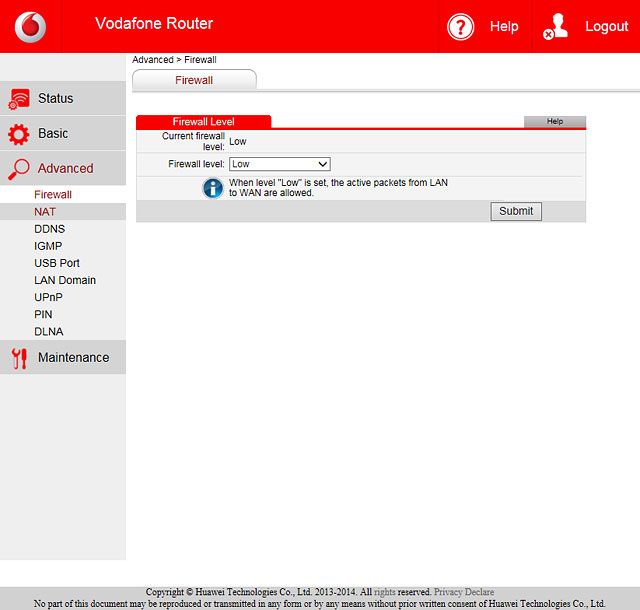Click the blue info icon
The width and height of the screenshot is (640, 610).
[213, 187]
